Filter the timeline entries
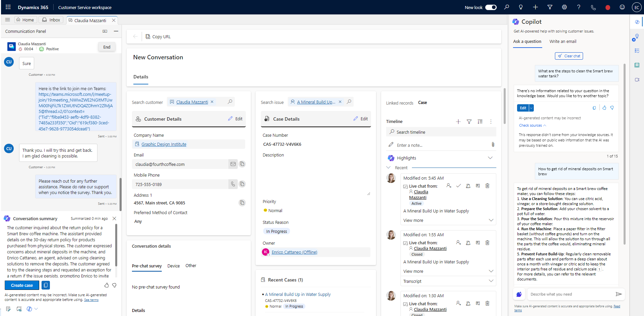 (x=469, y=122)
